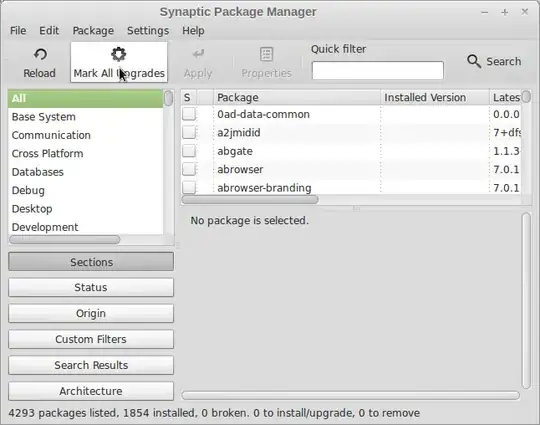Open the Edit menu
This screenshot has width=540, height=425.
(x=49, y=31)
